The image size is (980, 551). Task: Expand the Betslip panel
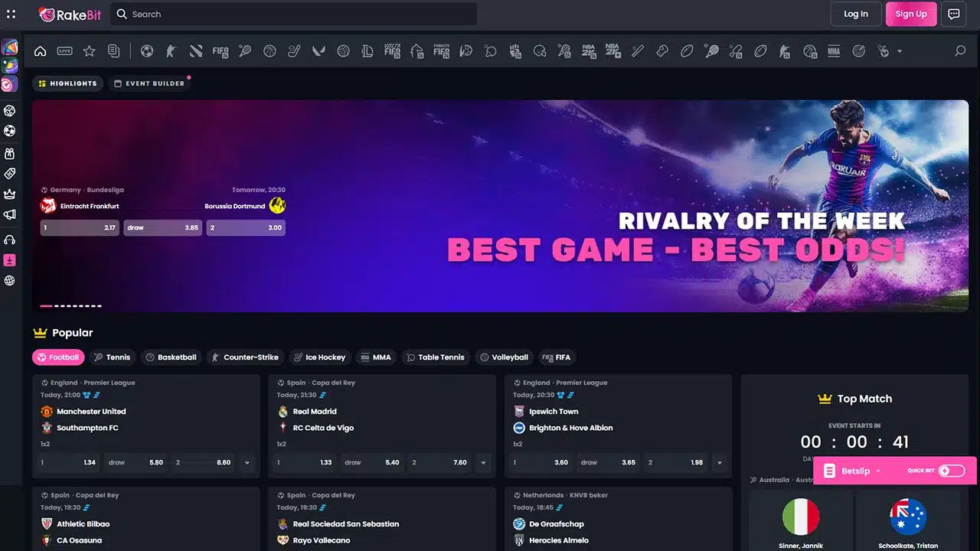click(856, 471)
